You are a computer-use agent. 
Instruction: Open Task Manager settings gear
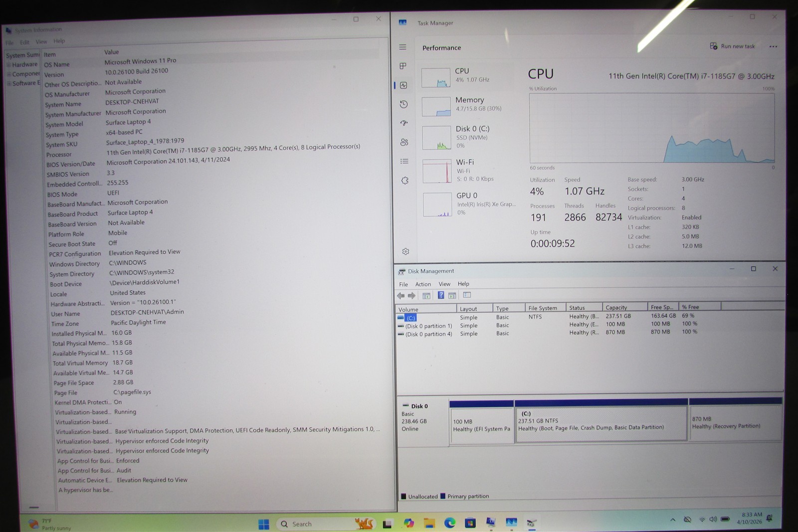pyautogui.click(x=405, y=251)
